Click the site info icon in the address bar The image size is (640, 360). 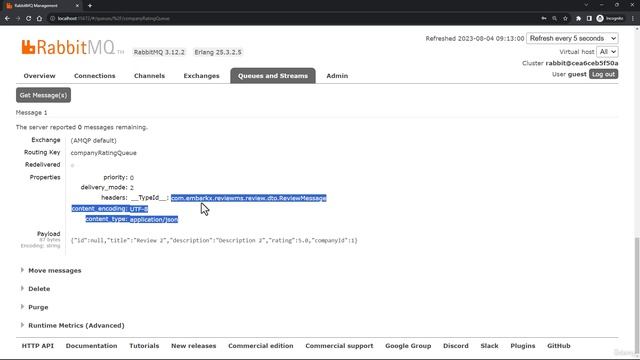52,18
